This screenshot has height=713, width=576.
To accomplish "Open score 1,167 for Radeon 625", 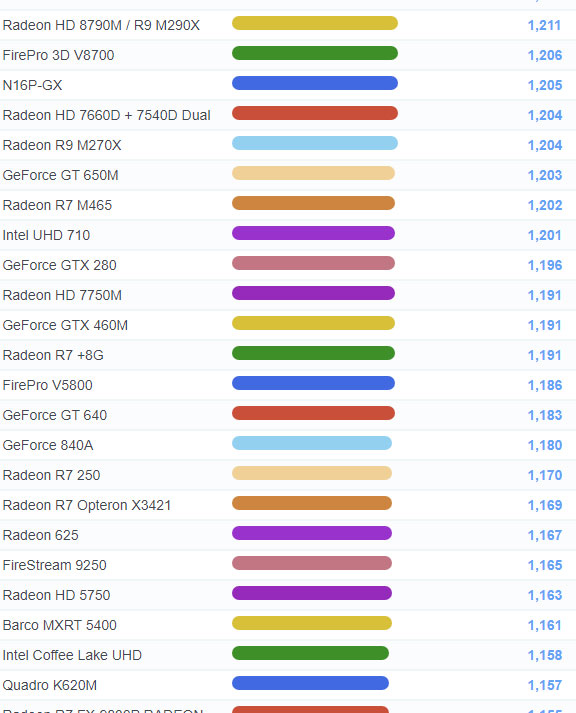I will pyautogui.click(x=545, y=536).
